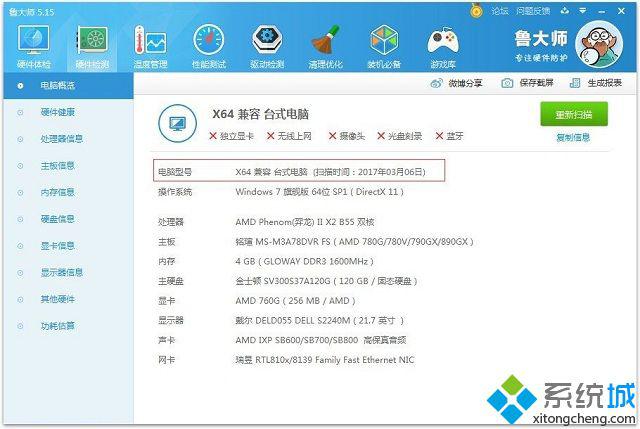The width and height of the screenshot is (640, 429).
Task: Click 复制信息 link
Action: tap(573, 138)
